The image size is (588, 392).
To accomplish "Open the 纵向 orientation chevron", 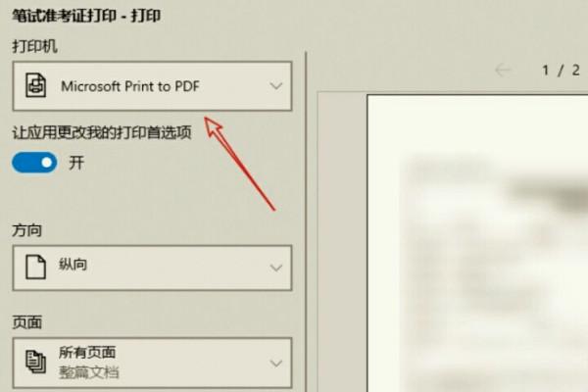I will click(276, 268).
